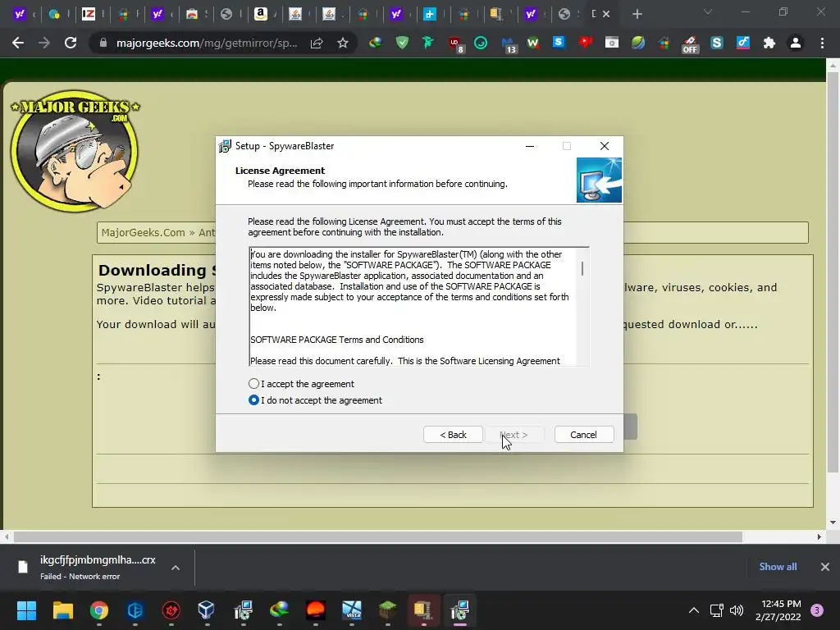Viewport: 840px width, 630px height.
Task: Click the MajorGeeks.Com breadcrumb link
Action: tap(143, 232)
